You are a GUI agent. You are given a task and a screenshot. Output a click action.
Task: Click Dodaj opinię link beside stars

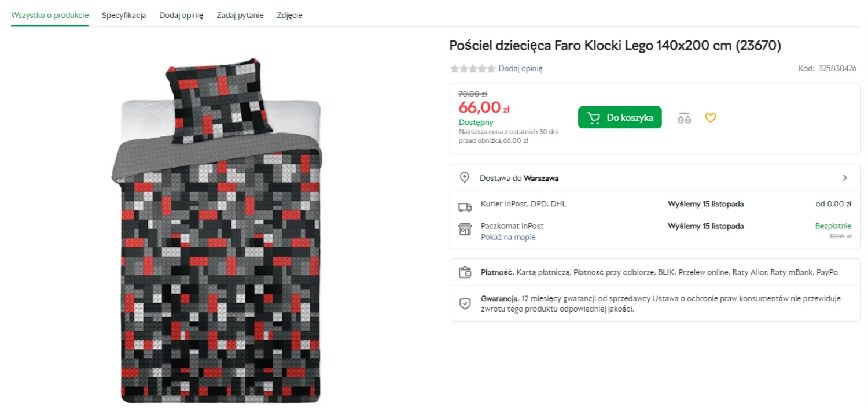(x=520, y=69)
